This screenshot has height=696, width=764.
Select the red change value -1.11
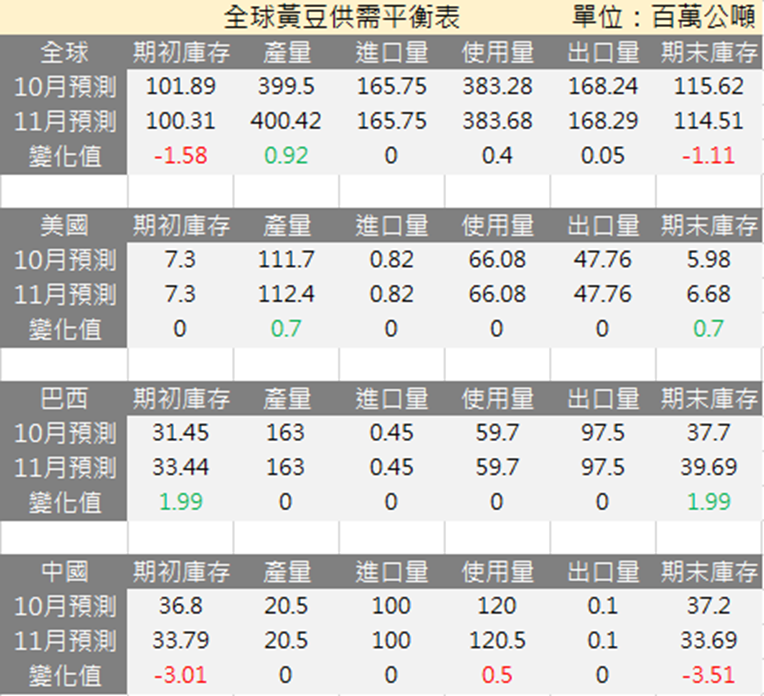(x=708, y=156)
